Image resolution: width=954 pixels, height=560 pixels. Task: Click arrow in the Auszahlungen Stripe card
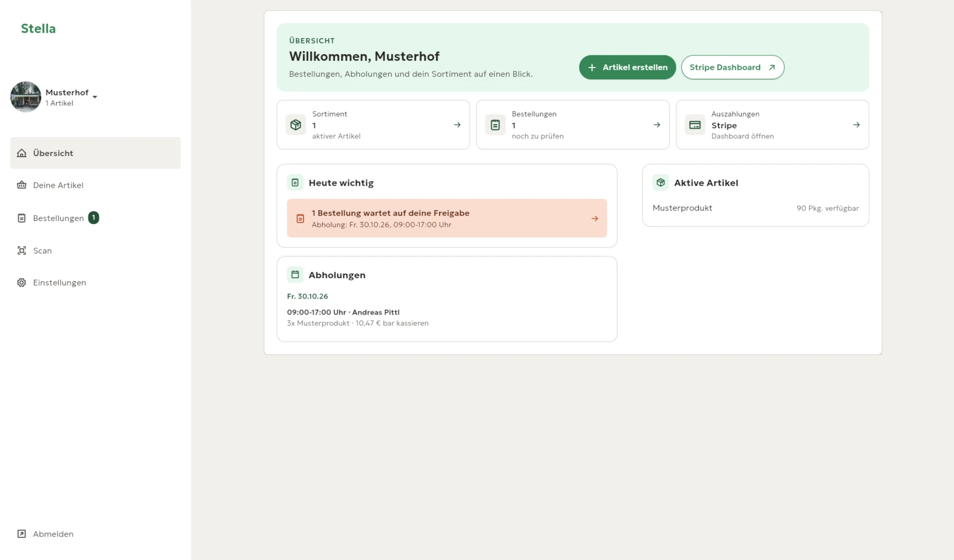pos(856,125)
